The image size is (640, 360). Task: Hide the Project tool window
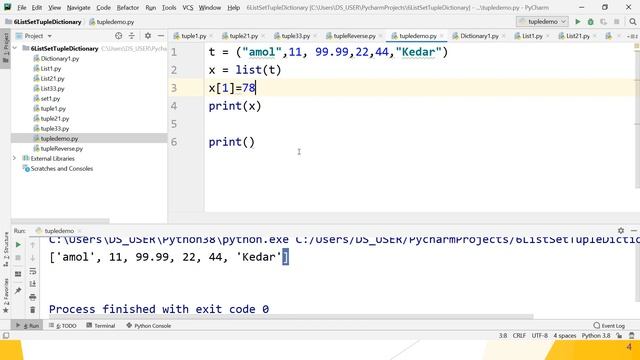click(x=161, y=36)
